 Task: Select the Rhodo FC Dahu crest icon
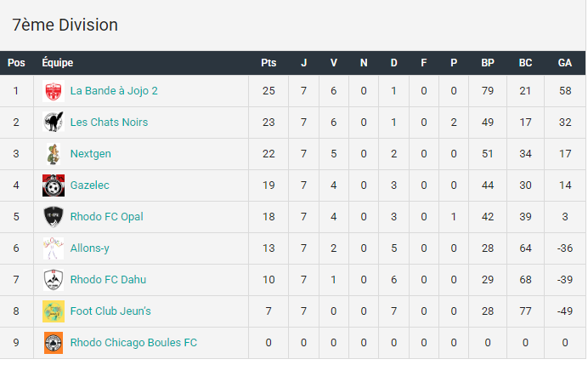(x=54, y=280)
